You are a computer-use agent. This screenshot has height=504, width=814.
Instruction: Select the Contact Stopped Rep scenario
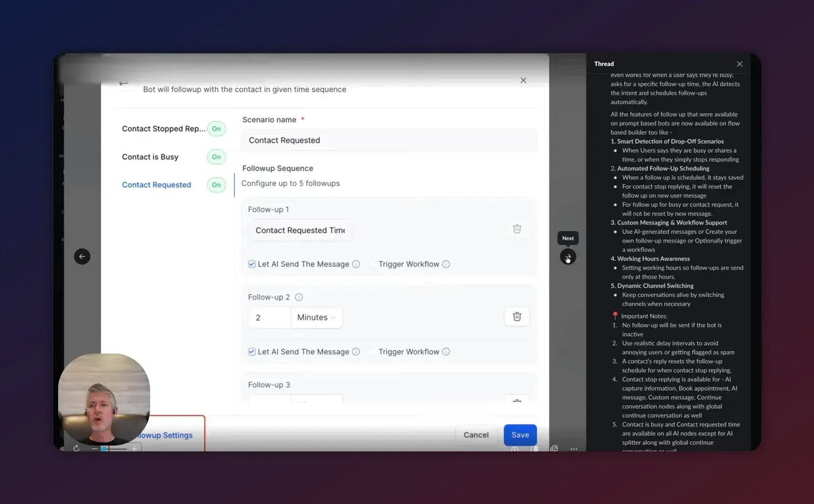[x=163, y=128]
